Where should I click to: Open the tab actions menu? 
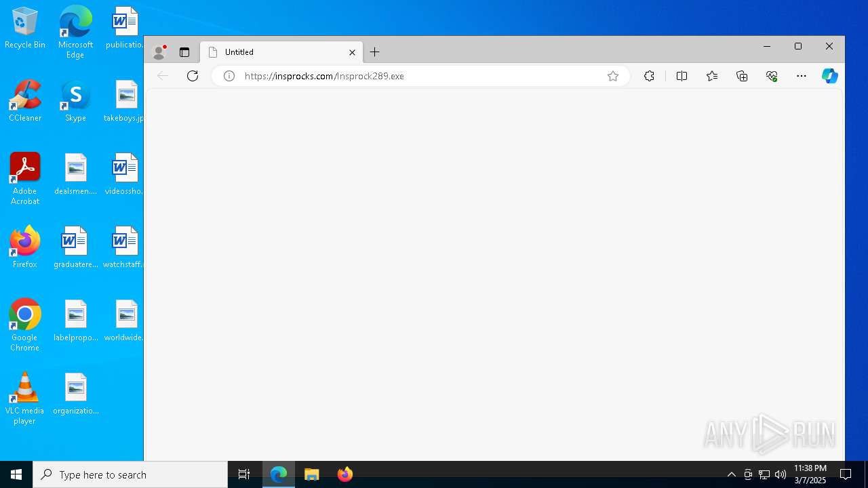pyautogui.click(x=184, y=52)
